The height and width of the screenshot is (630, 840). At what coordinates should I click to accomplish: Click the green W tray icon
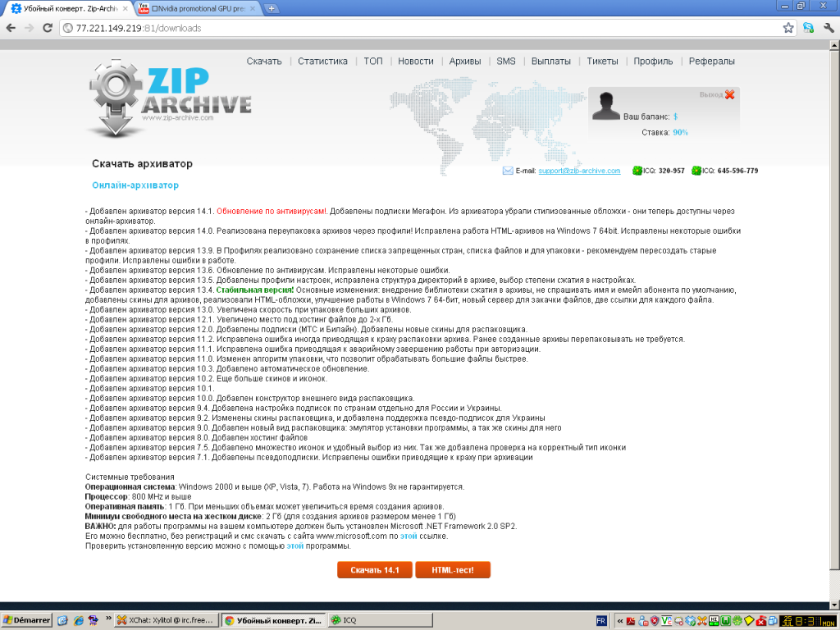725,621
